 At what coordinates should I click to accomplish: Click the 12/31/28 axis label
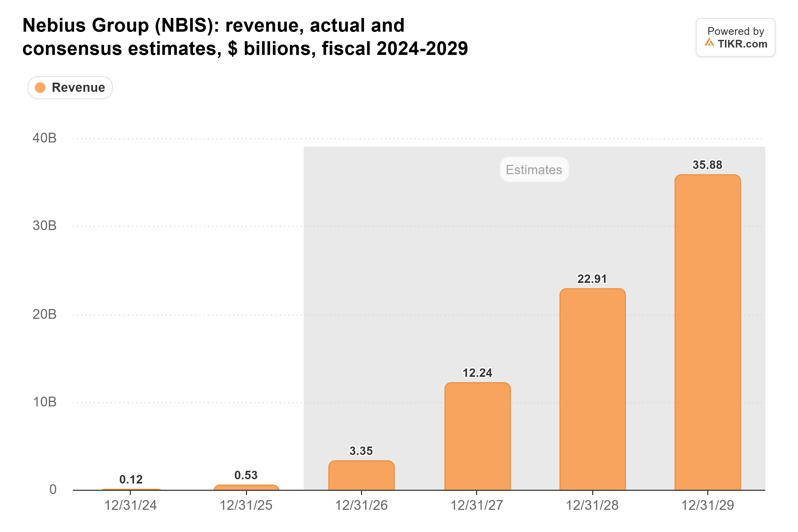pyautogui.click(x=592, y=506)
